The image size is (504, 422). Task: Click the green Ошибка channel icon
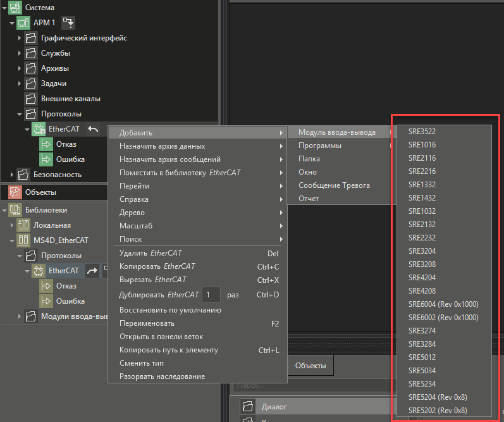[46, 159]
